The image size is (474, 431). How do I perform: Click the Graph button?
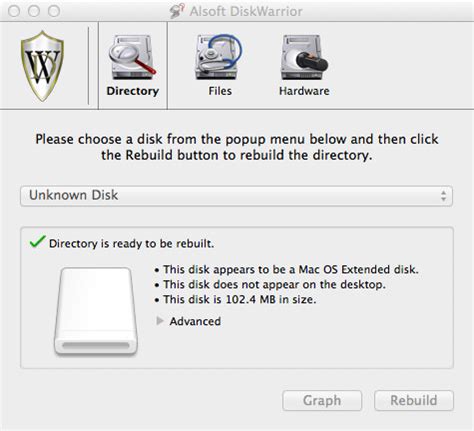click(322, 400)
